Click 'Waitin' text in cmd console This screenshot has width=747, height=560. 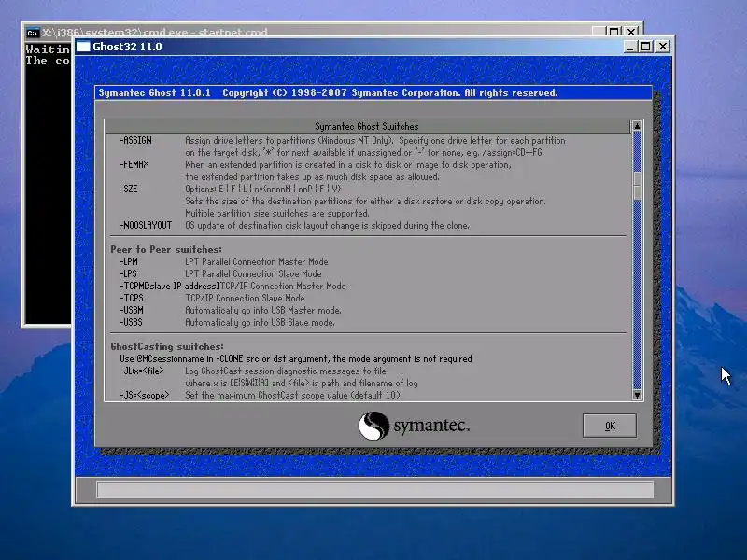tap(48, 49)
